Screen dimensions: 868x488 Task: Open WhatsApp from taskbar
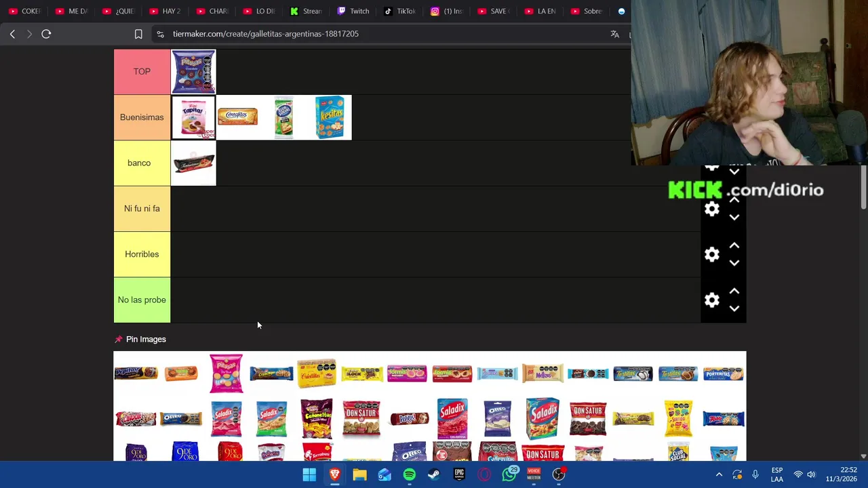pyautogui.click(x=509, y=474)
